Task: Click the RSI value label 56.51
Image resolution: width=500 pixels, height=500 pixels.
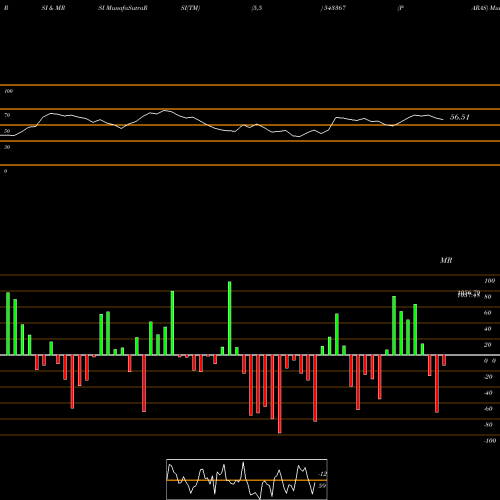Action: point(460,117)
